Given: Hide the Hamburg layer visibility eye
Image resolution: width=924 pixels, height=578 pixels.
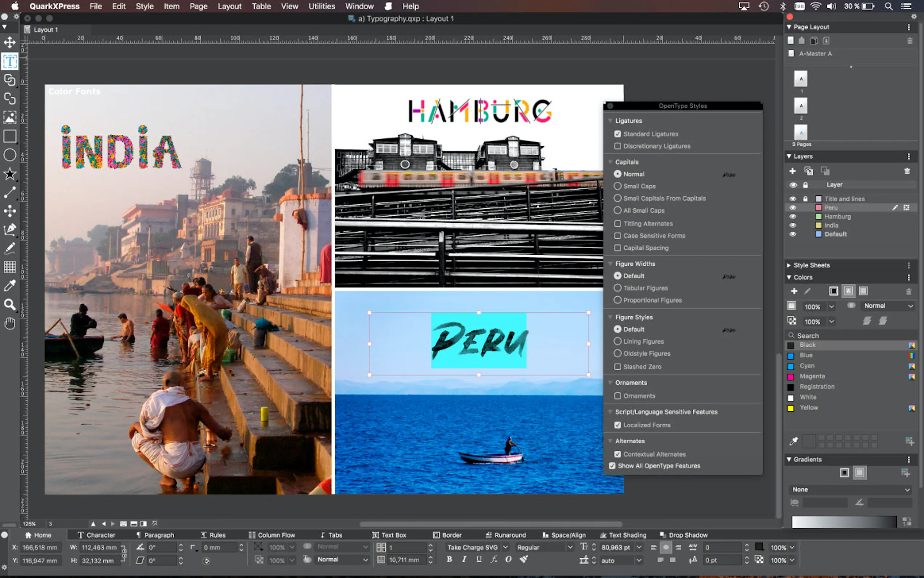Looking at the screenshot, I should [x=793, y=216].
